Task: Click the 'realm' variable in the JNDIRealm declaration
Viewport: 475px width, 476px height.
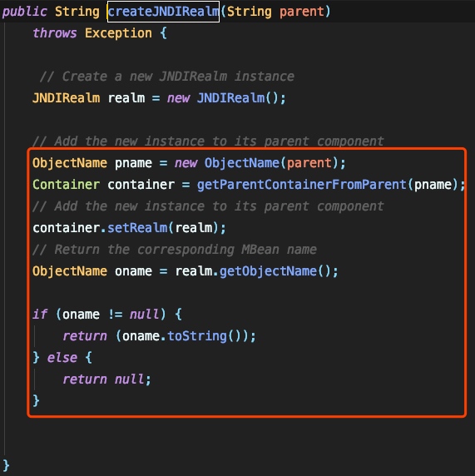Action: (x=126, y=98)
